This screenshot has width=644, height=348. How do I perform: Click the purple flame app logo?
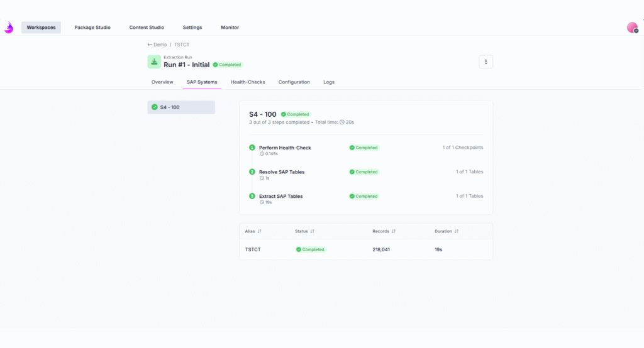pyautogui.click(x=9, y=28)
